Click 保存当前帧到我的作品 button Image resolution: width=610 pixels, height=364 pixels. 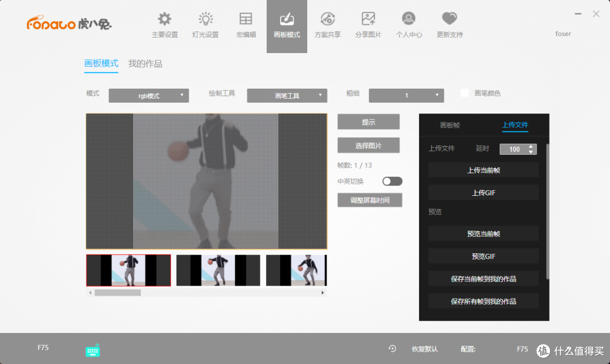(x=483, y=279)
